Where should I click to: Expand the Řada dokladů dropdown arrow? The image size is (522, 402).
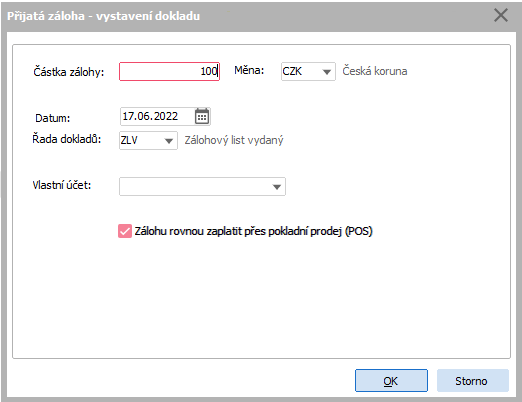[169, 141]
